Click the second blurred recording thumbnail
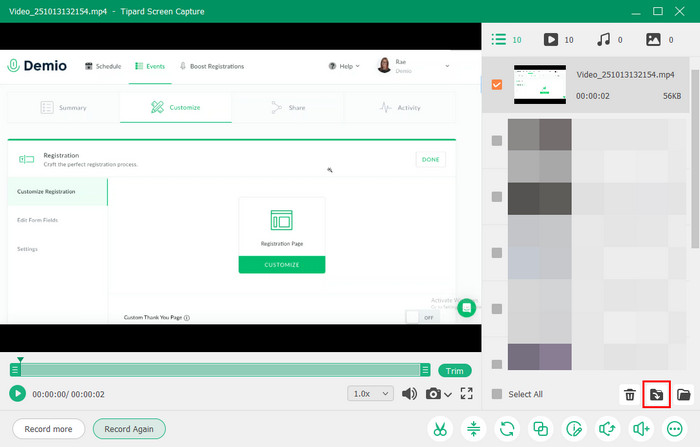The height and width of the screenshot is (447, 700). [x=540, y=150]
